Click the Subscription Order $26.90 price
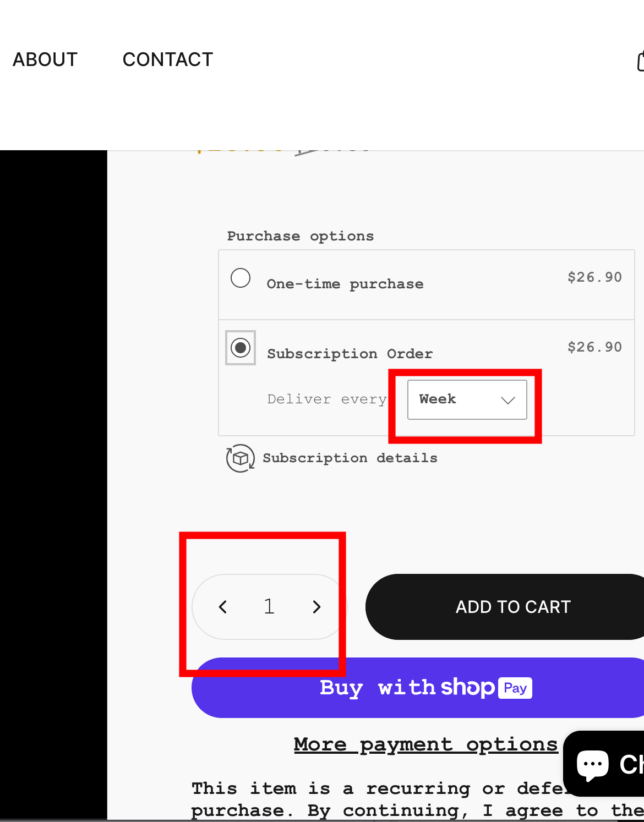The width and height of the screenshot is (644, 822). click(594, 347)
